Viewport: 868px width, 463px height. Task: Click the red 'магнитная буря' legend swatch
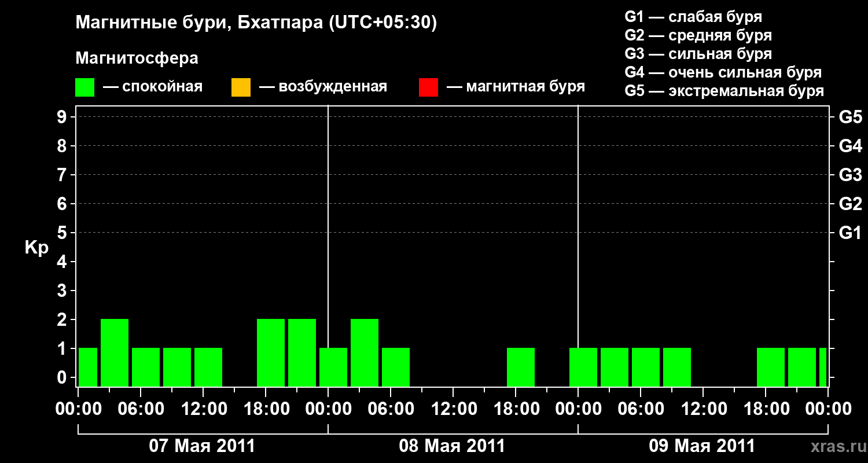(428, 87)
